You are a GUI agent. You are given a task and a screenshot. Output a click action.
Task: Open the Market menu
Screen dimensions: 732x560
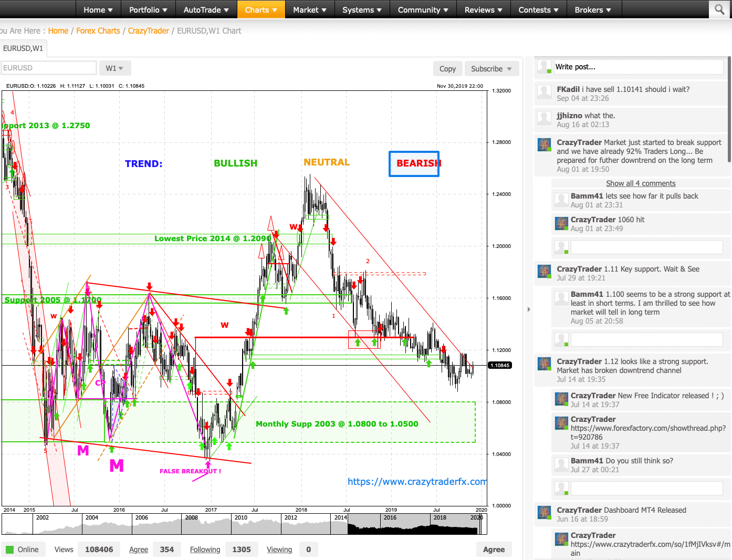coord(310,9)
